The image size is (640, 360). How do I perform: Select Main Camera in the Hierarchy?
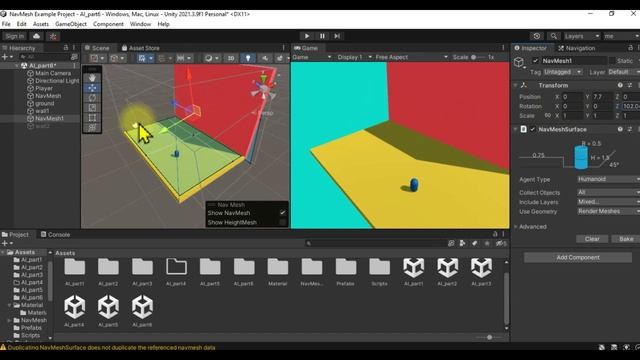[x=53, y=73]
